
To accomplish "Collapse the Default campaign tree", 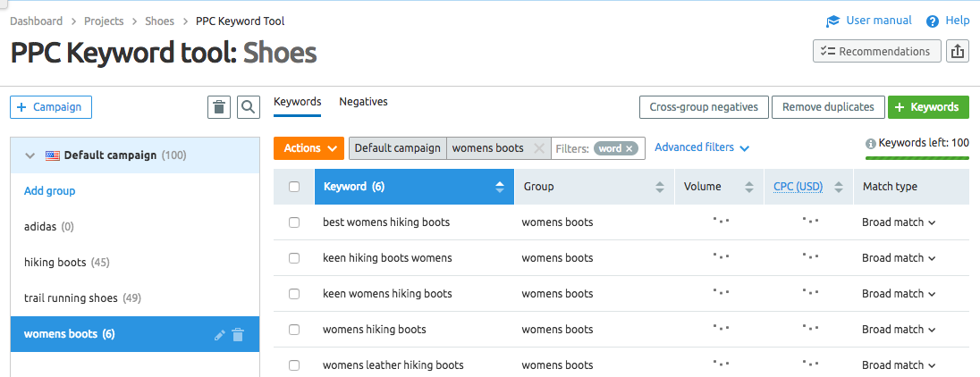I will [30, 155].
